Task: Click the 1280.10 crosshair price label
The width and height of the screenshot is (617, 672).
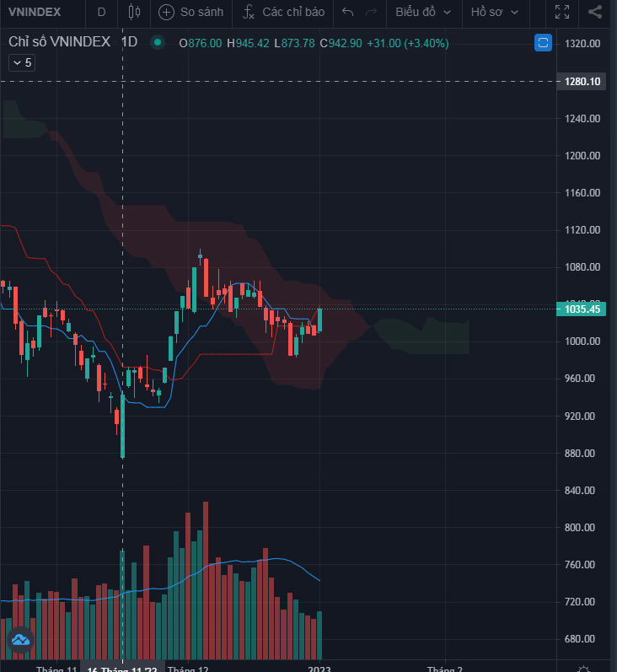Action: [581, 82]
